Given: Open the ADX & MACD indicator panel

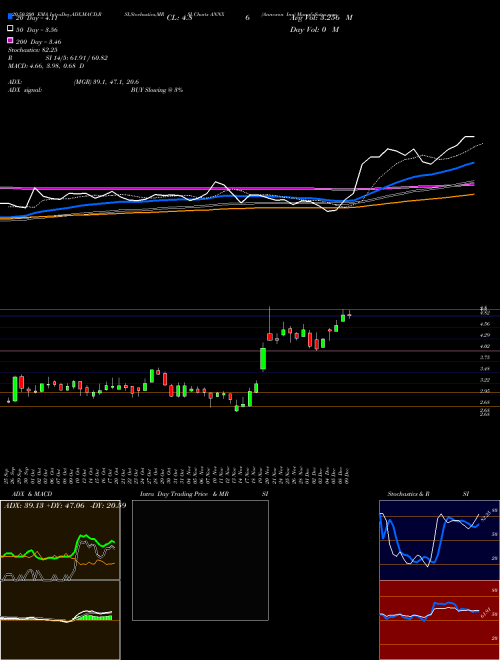Looking at the screenshot, I should (60, 580).
